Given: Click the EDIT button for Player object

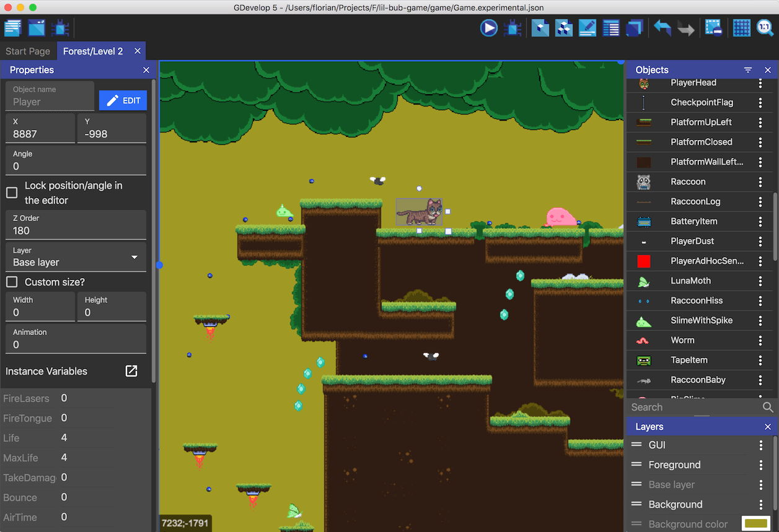Looking at the screenshot, I should pos(123,100).
